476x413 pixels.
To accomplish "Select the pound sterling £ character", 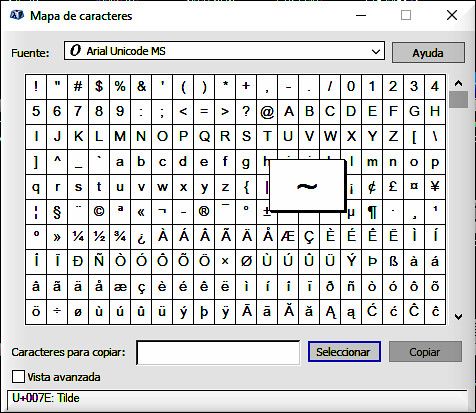I will (x=393, y=187).
